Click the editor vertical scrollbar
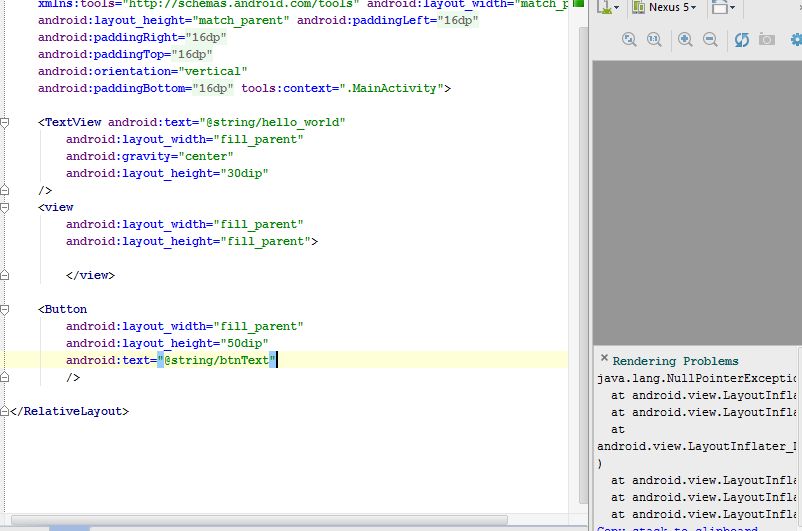The image size is (802, 531). [583, 265]
